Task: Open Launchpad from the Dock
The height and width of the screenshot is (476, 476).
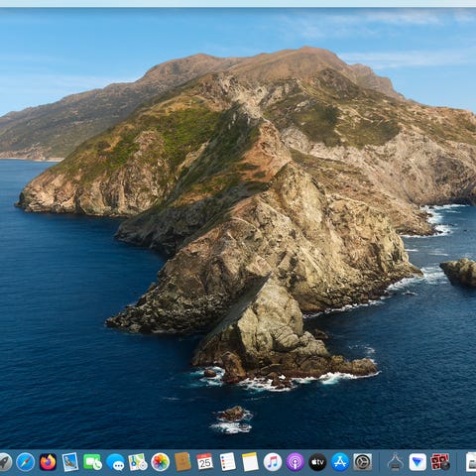Action: click(5, 462)
